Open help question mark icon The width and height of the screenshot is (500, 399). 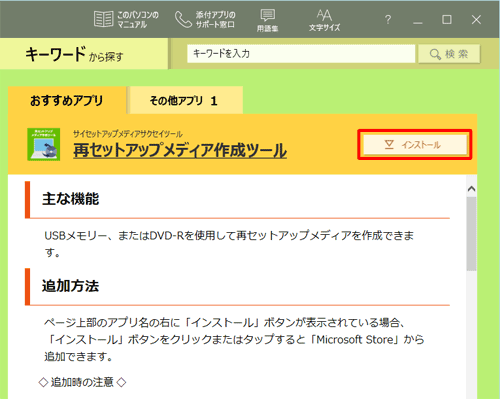pyautogui.click(x=388, y=20)
